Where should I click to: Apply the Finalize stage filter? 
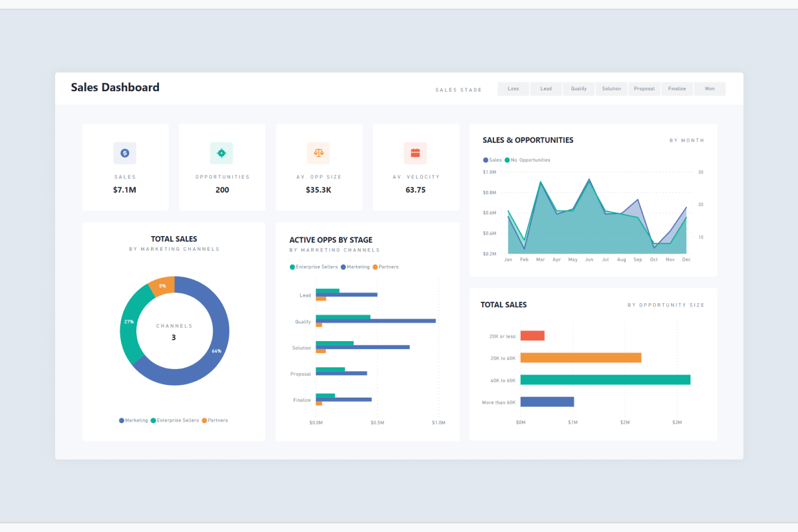(x=677, y=89)
